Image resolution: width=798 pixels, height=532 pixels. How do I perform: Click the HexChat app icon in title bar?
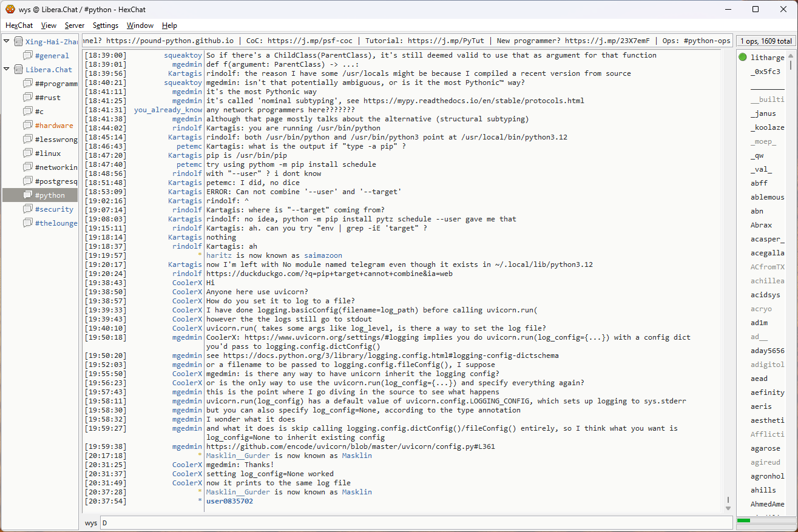pyautogui.click(x=10, y=9)
